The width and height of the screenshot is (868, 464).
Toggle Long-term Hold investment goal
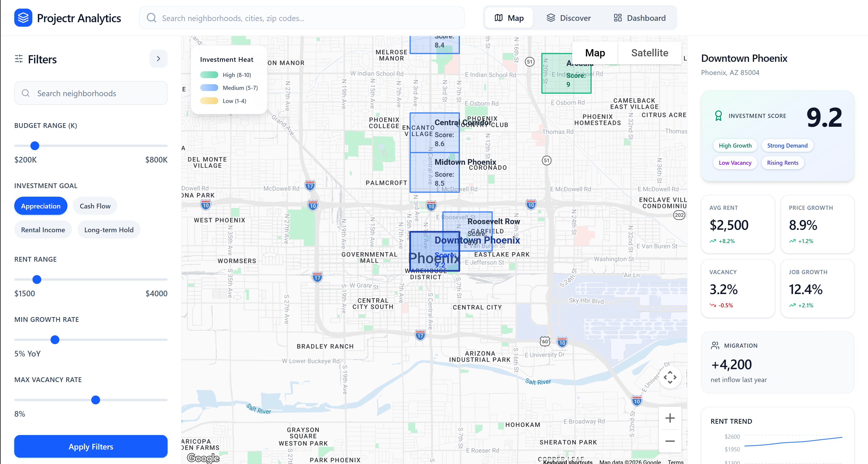(x=109, y=230)
